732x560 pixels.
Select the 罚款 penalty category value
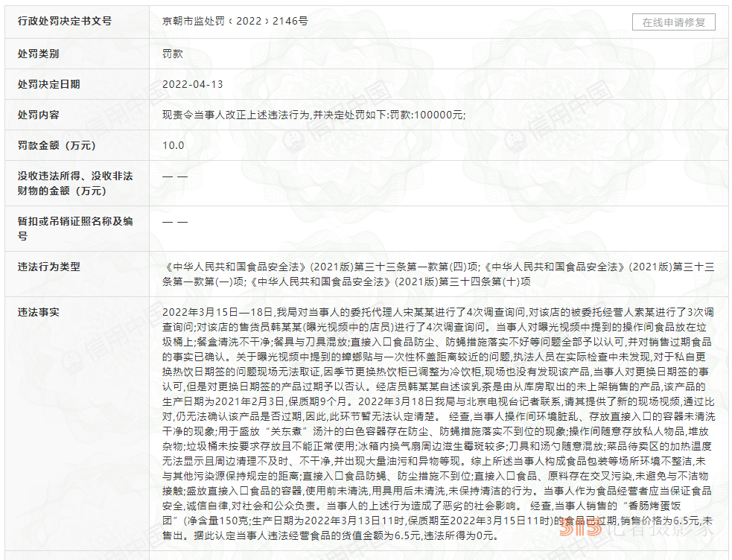173,54
